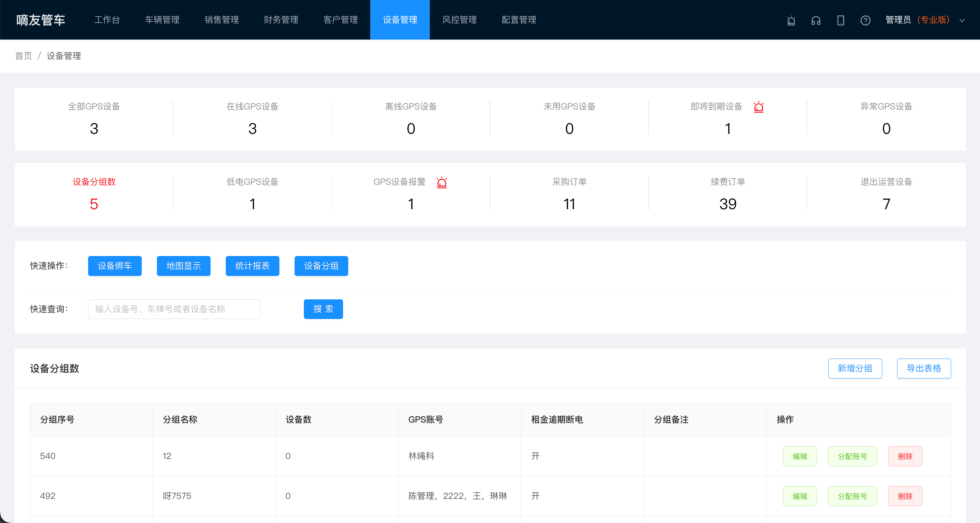This screenshot has width=980, height=523.
Task: Expand the 管理员 account dropdown arrow
Action: pos(962,21)
